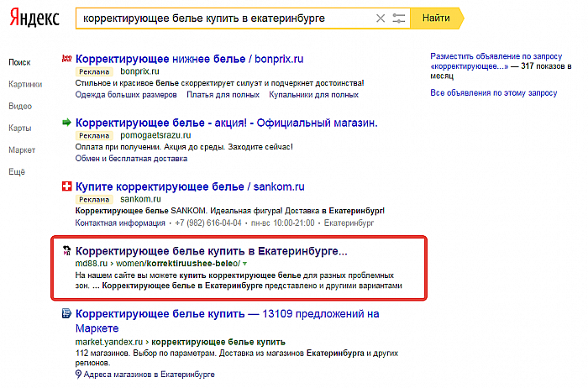This screenshot has width=588, height=388.
Task: Open Платья для полных sitelink
Action: [223, 94]
